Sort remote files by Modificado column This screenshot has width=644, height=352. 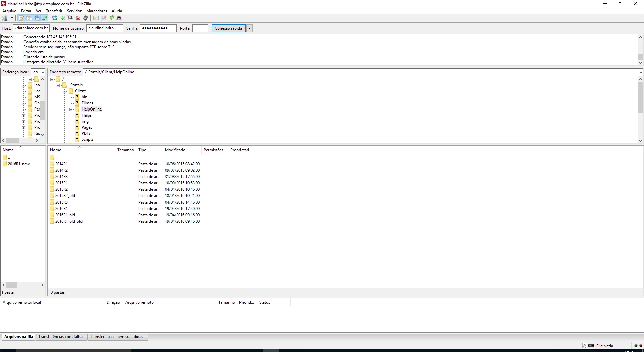click(x=182, y=150)
